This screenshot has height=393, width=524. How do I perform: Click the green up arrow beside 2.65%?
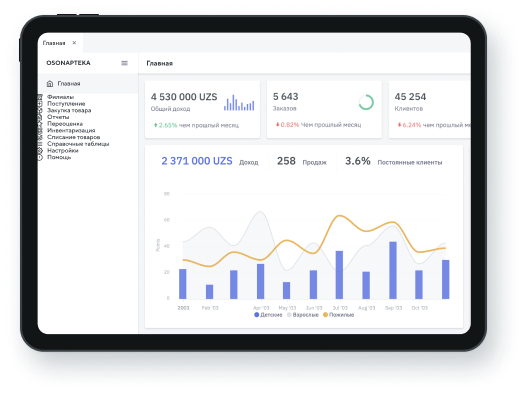tap(155, 125)
